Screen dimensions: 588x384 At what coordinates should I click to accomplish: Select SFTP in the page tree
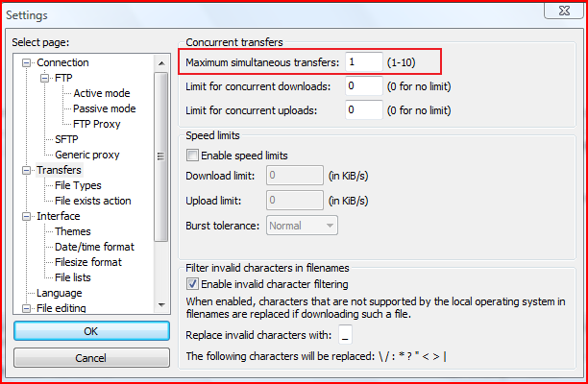tap(66, 139)
